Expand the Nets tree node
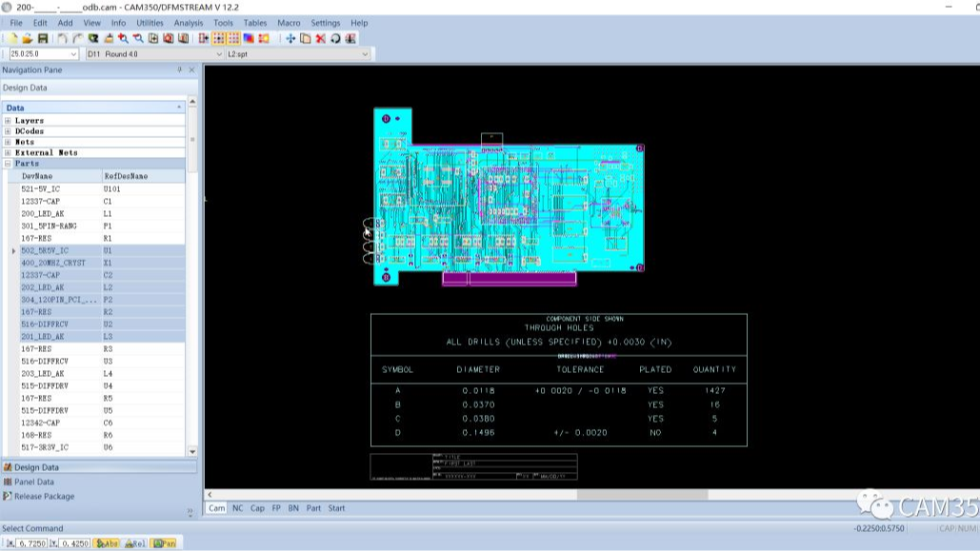Image resolution: width=980 pixels, height=551 pixels. click(x=8, y=142)
